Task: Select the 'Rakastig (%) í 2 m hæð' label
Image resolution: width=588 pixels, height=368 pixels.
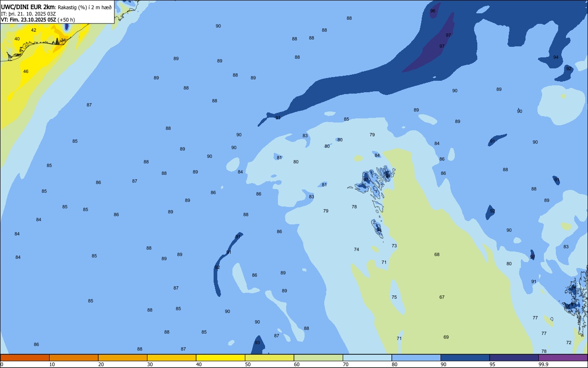Action: [85, 7]
